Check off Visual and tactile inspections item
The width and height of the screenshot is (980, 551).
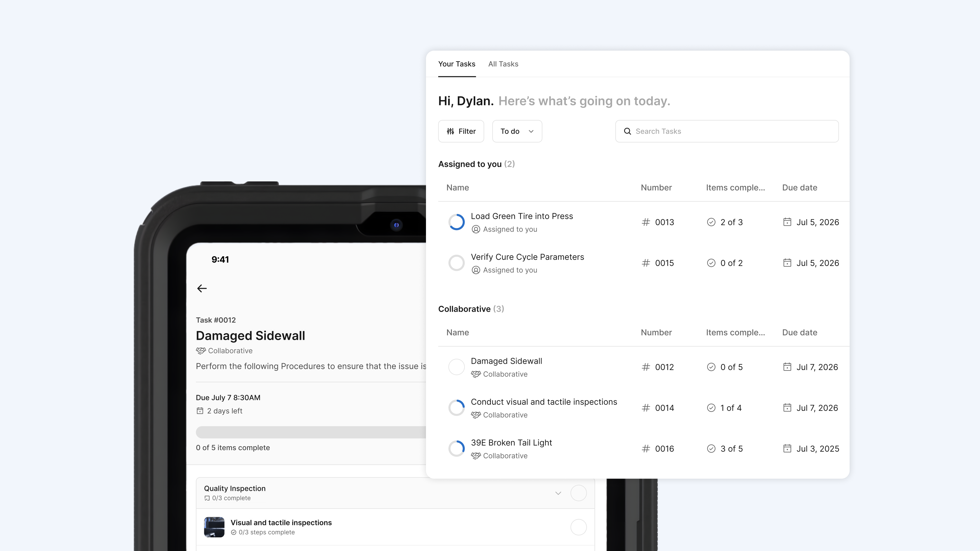click(x=578, y=527)
